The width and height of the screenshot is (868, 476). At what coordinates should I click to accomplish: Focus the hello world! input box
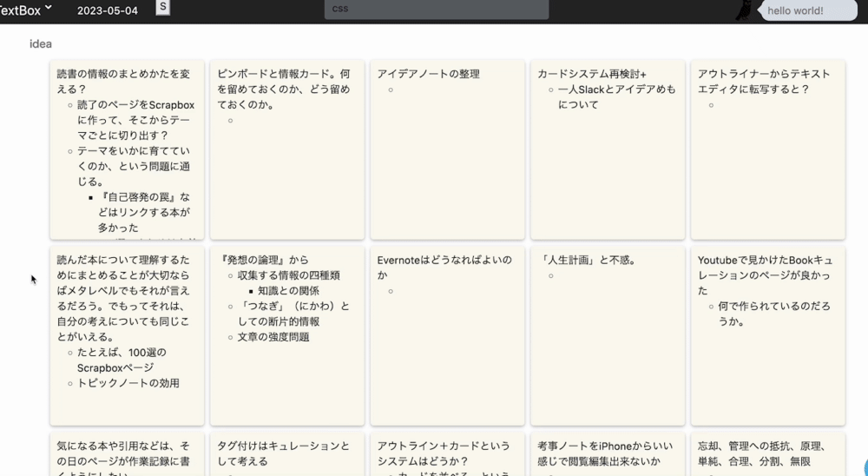pyautogui.click(x=809, y=10)
